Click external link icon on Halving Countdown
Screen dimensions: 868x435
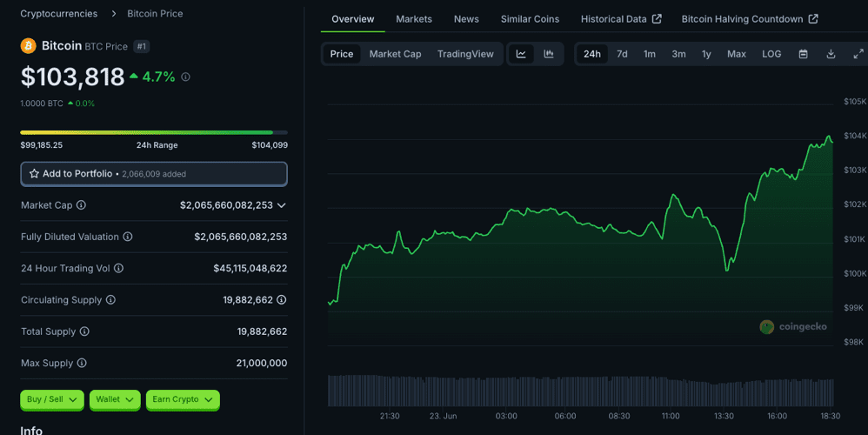tap(813, 19)
